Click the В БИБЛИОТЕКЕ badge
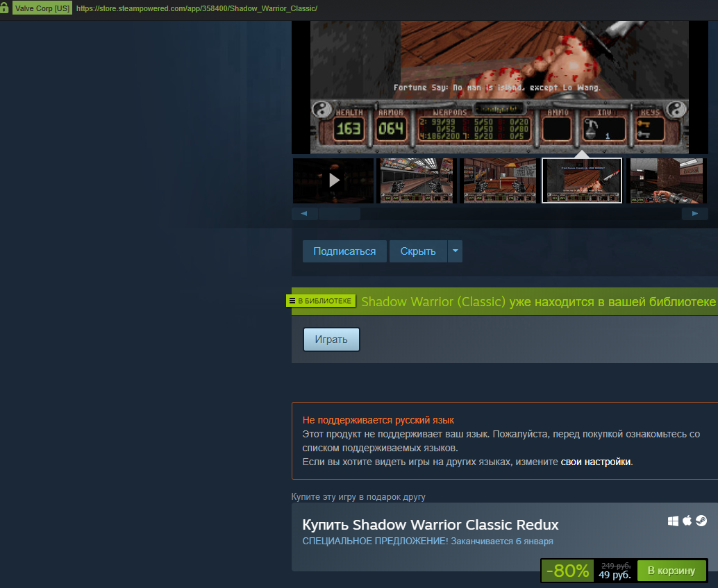This screenshot has width=718, height=588. pos(321,301)
